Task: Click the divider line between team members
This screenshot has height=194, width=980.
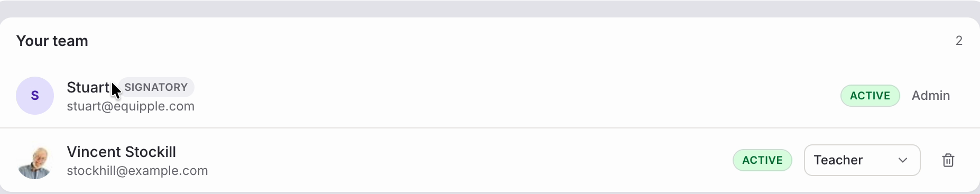Action: click(490, 128)
